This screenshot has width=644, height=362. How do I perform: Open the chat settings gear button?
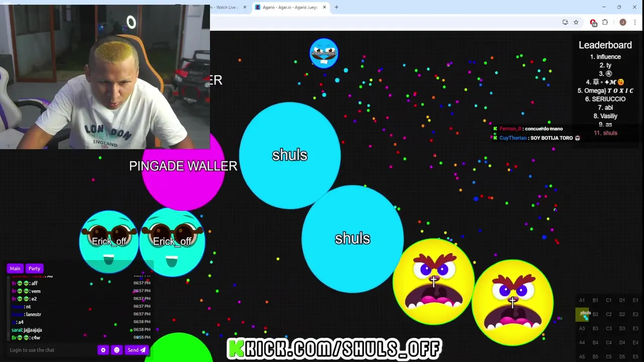tap(103, 350)
